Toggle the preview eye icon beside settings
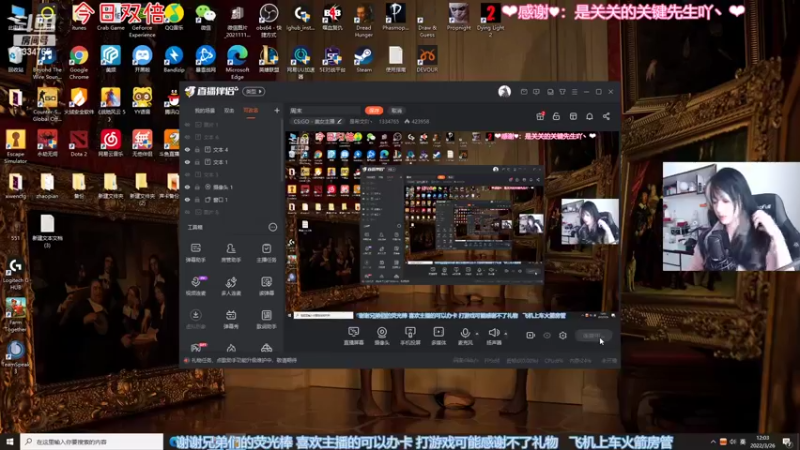The width and height of the screenshot is (800, 450). point(546,335)
